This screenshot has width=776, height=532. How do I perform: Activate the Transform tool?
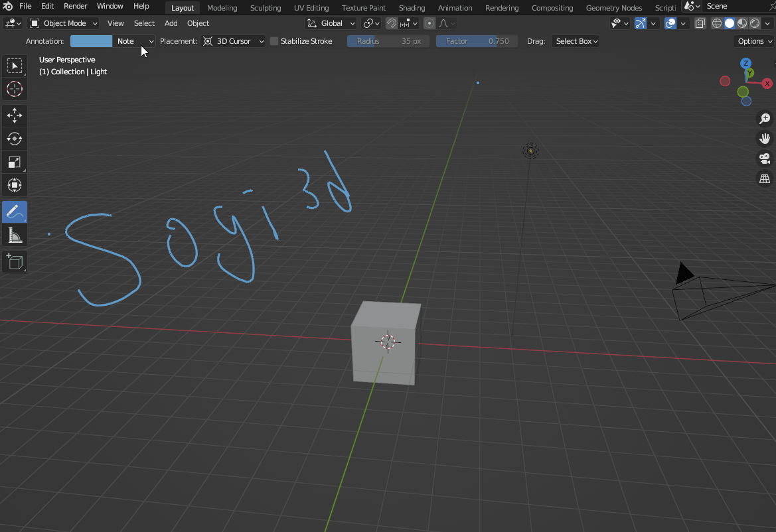(x=15, y=186)
